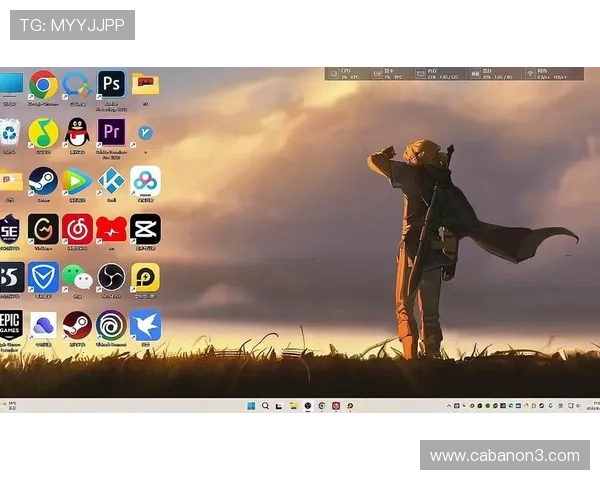Click the network speed widget section
Image resolution: width=600 pixels, height=480 pixels.
[x=547, y=73]
